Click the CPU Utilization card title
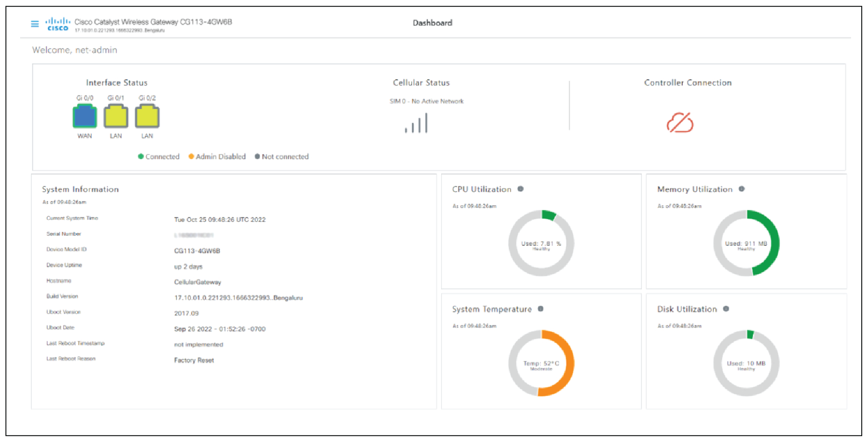Screen dimensions: 868x442 tap(482, 189)
